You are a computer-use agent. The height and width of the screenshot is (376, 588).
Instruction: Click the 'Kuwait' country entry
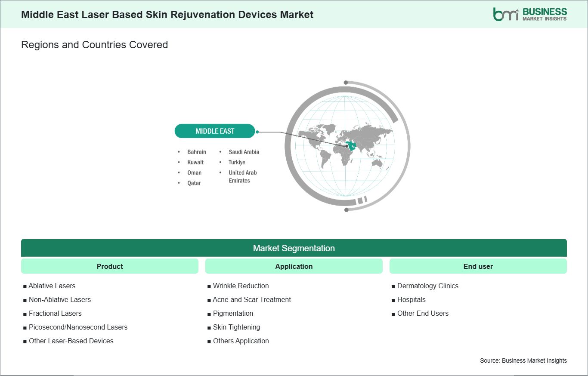(195, 162)
